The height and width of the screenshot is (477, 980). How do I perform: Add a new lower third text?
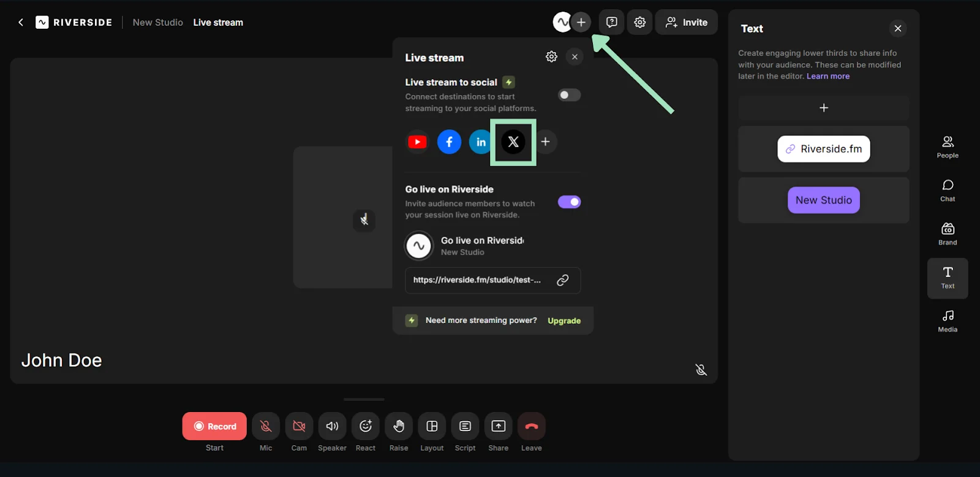(823, 108)
